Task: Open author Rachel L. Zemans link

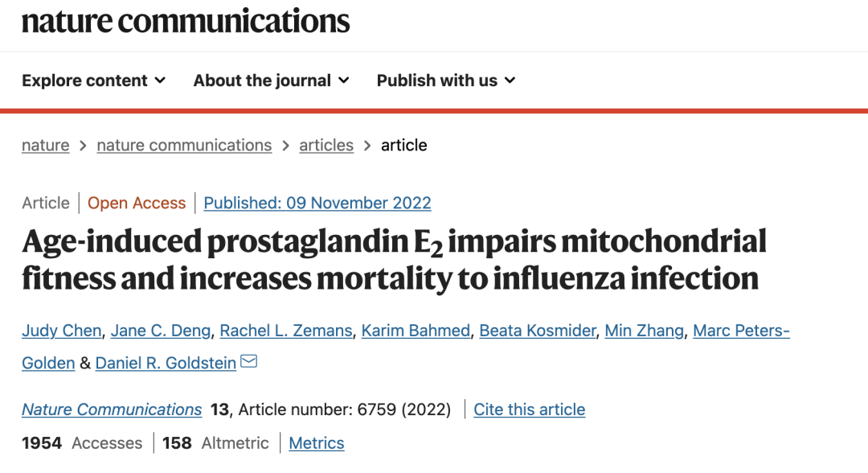Action: click(x=285, y=331)
